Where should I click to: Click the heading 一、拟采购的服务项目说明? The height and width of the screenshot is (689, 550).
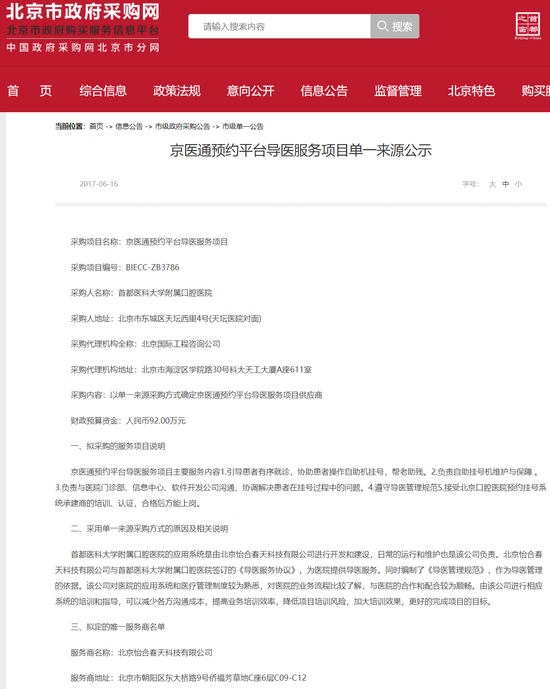click(x=118, y=446)
